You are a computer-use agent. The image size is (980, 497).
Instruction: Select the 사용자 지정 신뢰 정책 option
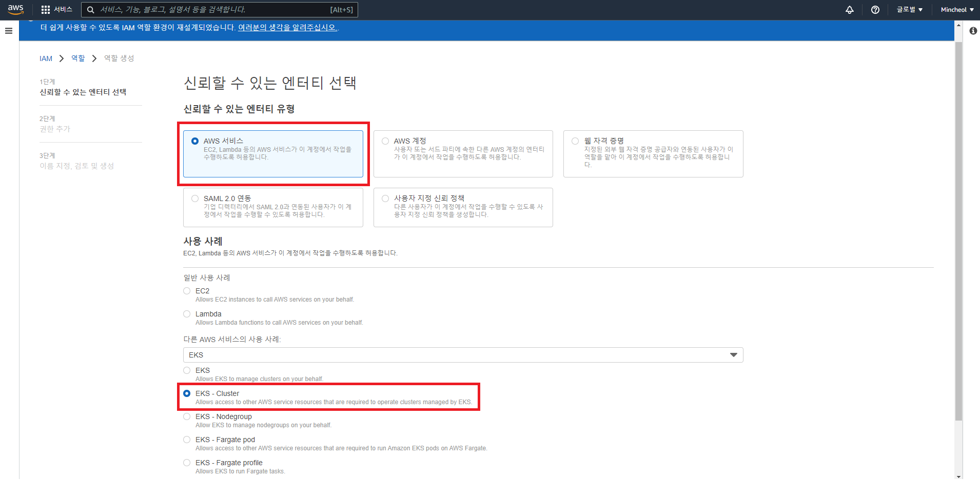463,207
